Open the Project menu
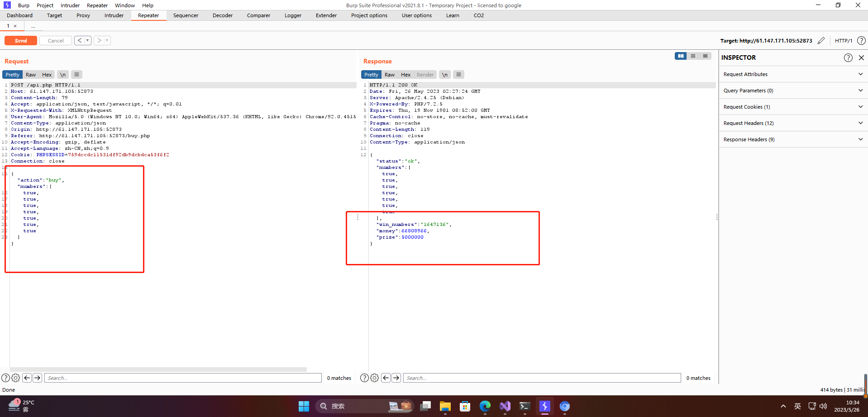Viewport: 868px width, 417px height. pyautogui.click(x=45, y=5)
